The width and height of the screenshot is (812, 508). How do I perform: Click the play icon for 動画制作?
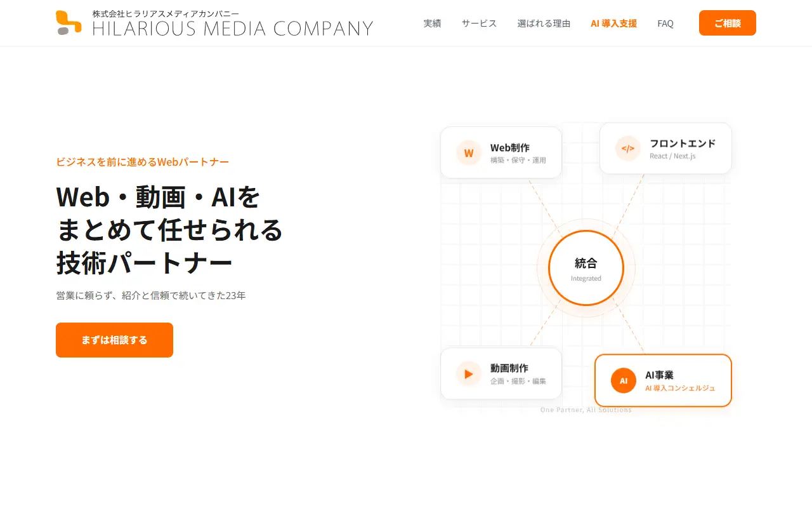[x=469, y=373]
